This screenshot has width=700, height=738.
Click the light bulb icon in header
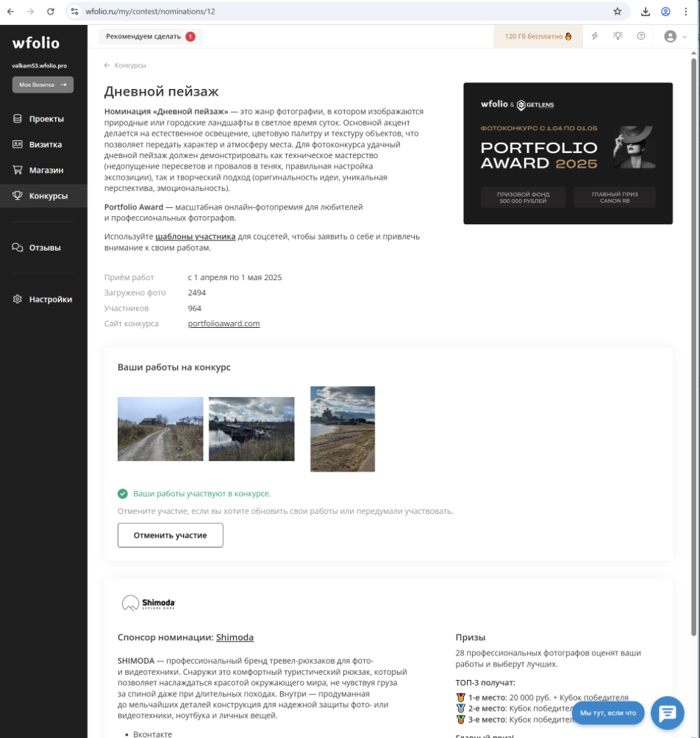click(618, 36)
